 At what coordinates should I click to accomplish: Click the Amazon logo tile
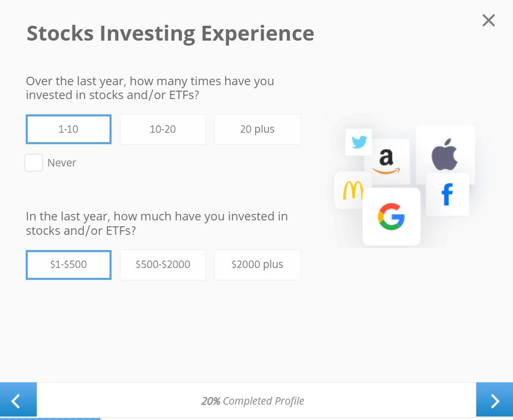387,162
